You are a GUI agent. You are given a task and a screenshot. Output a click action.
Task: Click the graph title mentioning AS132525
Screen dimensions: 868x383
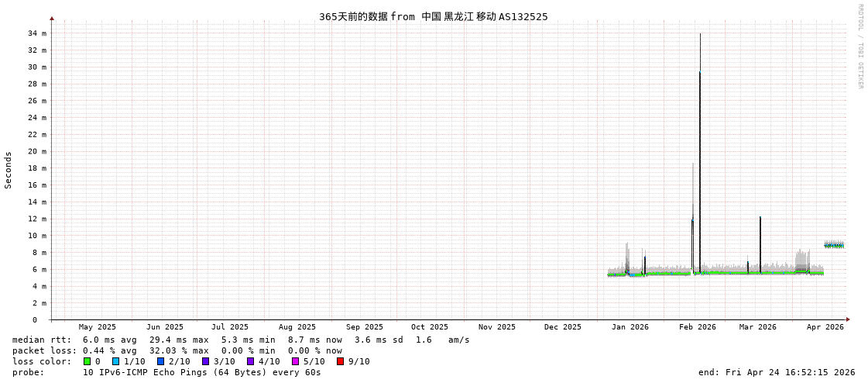point(433,16)
